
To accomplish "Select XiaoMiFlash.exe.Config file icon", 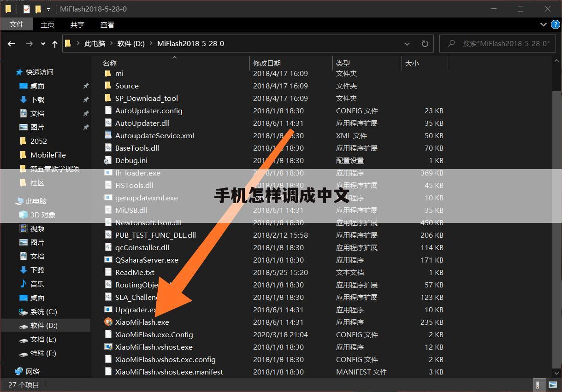I will pyautogui.click(x=108, y=334).
